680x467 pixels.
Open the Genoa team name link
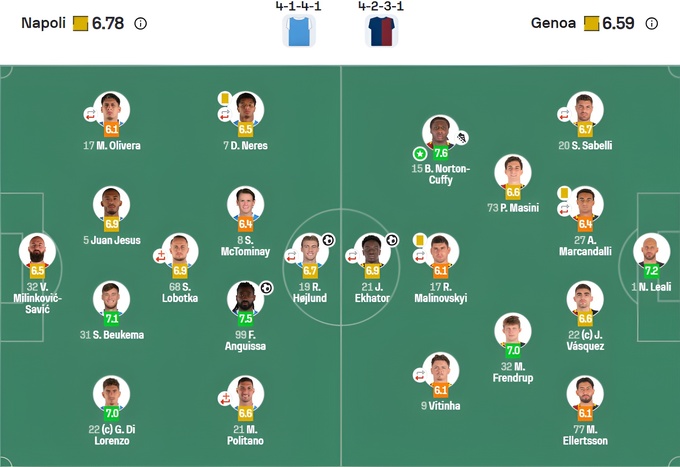[556, 22]
